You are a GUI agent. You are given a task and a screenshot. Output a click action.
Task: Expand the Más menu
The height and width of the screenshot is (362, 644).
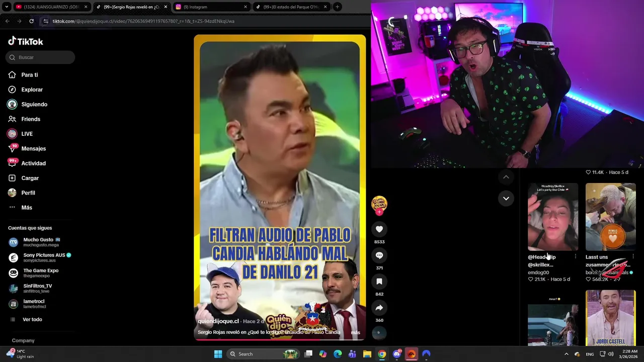tap(27, 208)
